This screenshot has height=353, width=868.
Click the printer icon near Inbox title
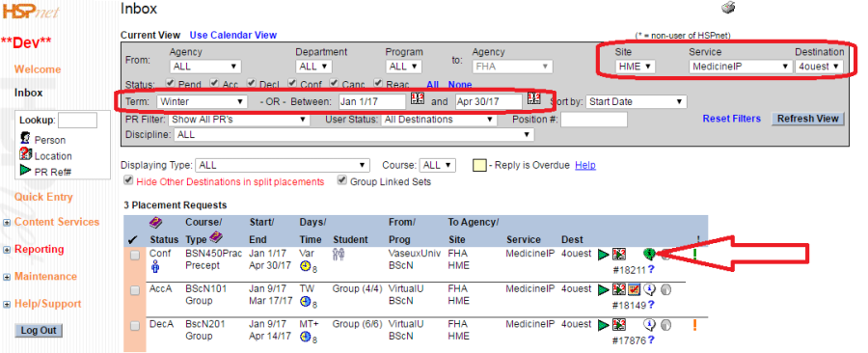pos(728,8)
